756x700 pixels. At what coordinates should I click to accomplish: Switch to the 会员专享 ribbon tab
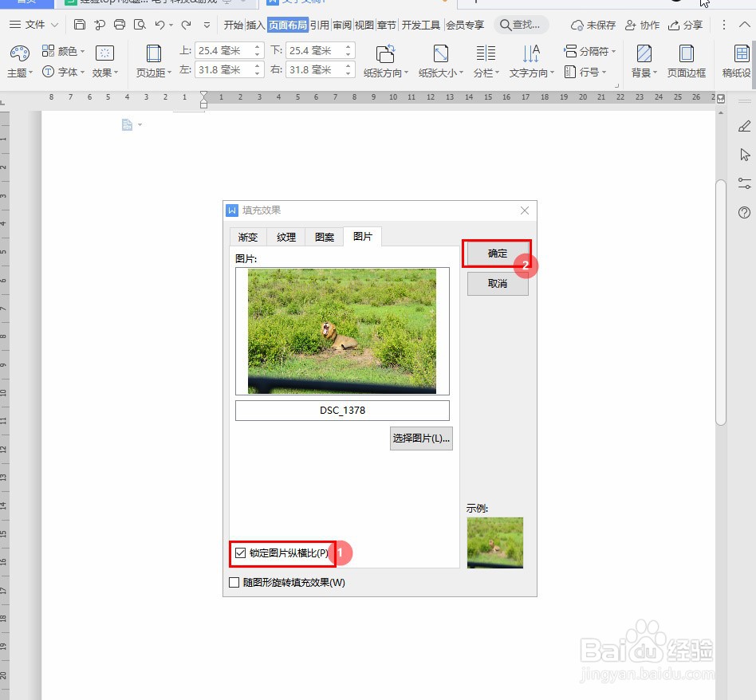[x=465, y=25]
